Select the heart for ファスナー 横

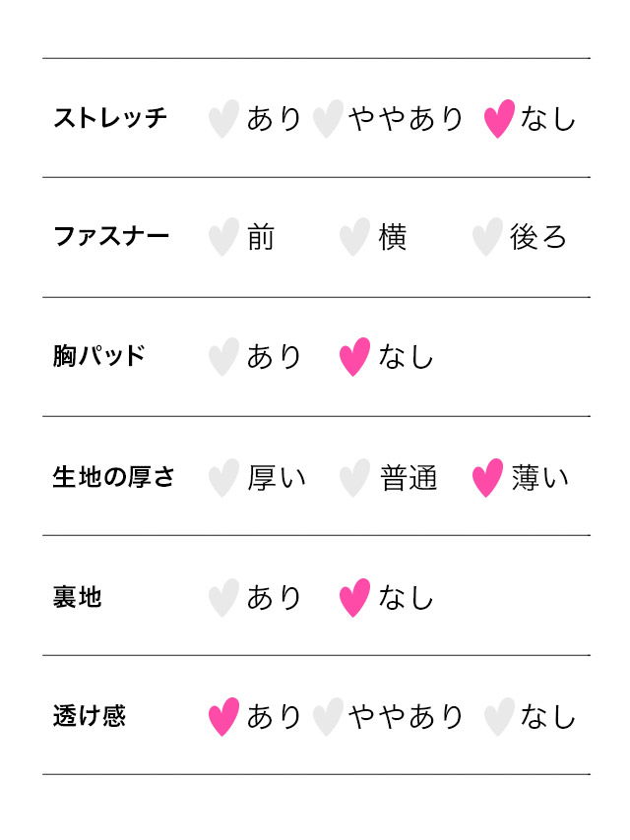[354, 237]
